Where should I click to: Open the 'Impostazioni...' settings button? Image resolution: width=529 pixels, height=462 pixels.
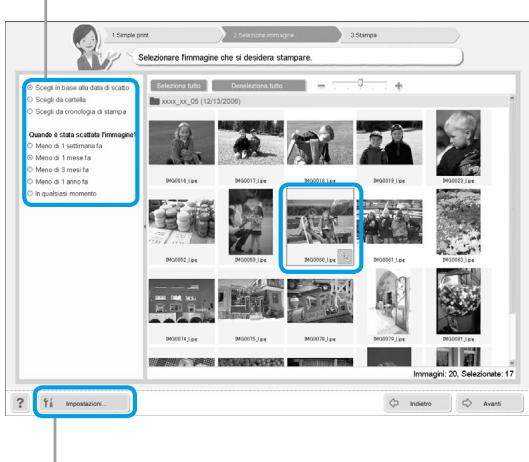(84, 403)
